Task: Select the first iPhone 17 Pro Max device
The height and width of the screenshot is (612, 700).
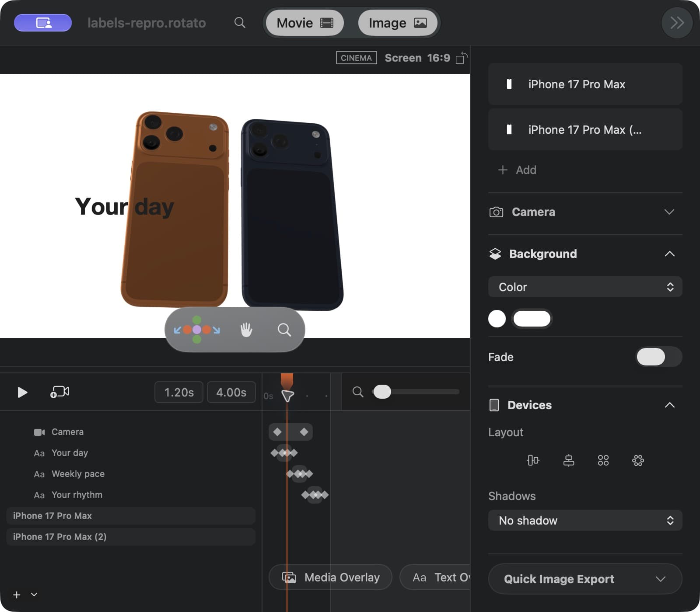Action: tap(585, 84)
